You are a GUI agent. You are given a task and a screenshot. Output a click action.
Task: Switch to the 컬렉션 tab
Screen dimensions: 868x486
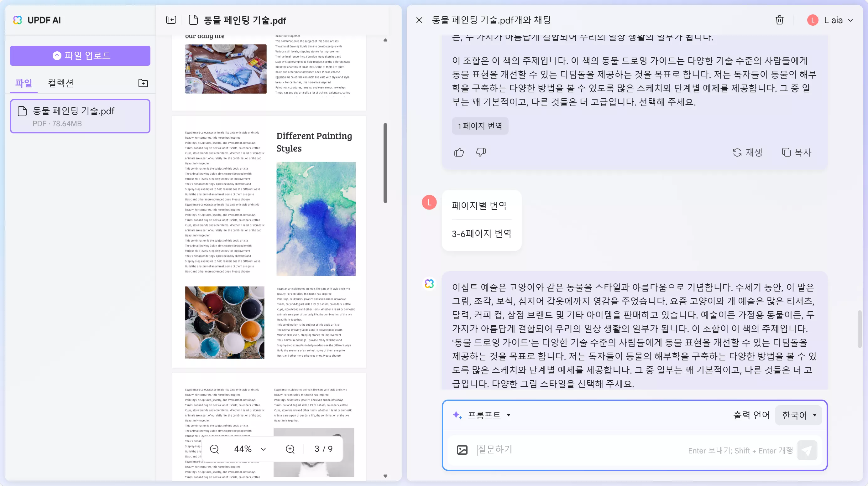[61, 83]
